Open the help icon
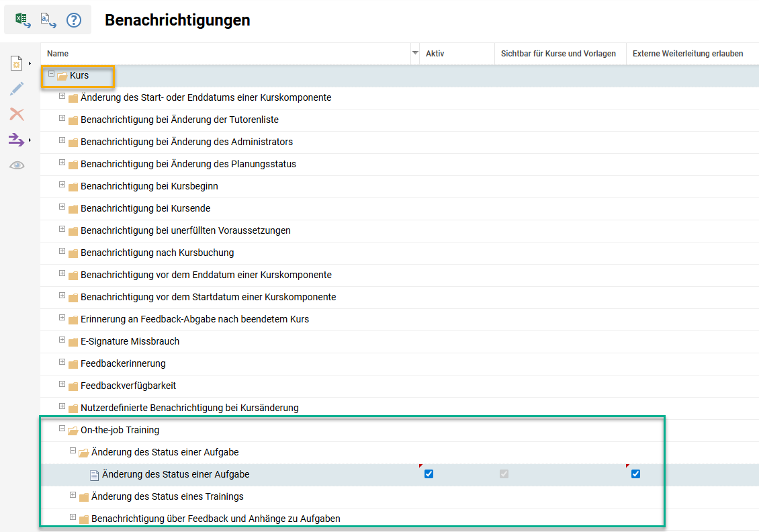This screenshot has width=759, height=532. click(x=73, y=19)
